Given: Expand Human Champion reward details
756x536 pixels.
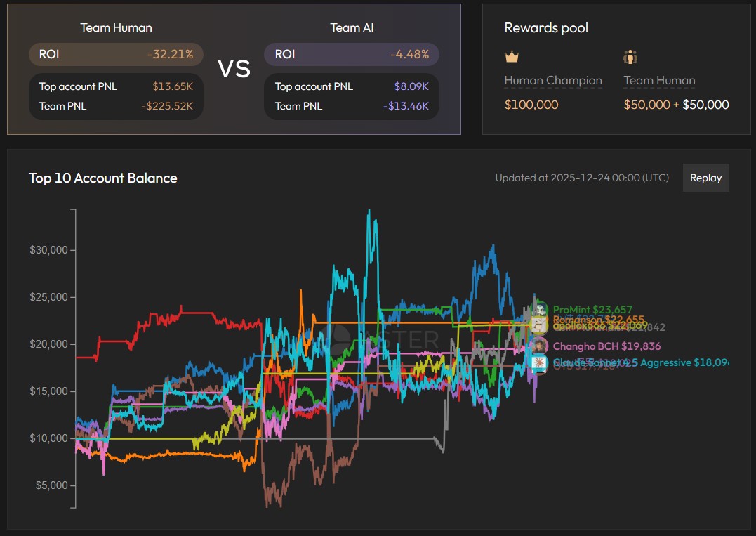Looking at the screenshot, I should click(552, 80).
